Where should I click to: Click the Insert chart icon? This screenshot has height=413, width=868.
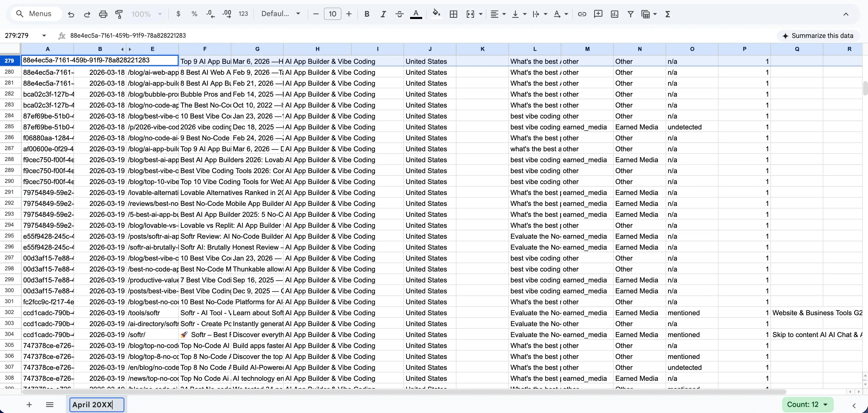(614, 14)
